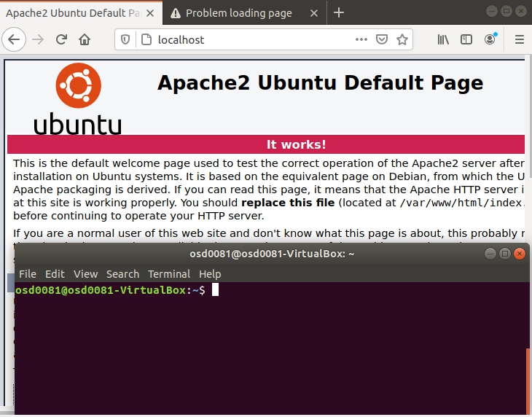Switch to Problem loading page tab
The height and width of the screenshot is (417, 532).
[245, 13]
